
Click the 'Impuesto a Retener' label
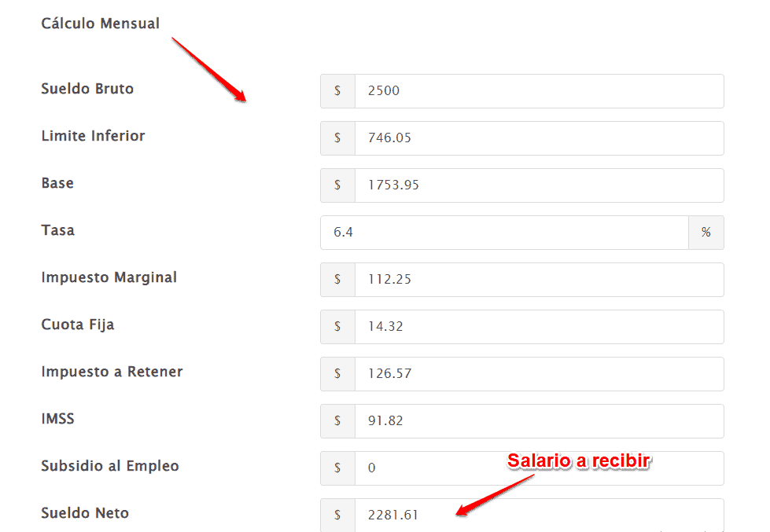pyautogui.click(x=112, y=372)
